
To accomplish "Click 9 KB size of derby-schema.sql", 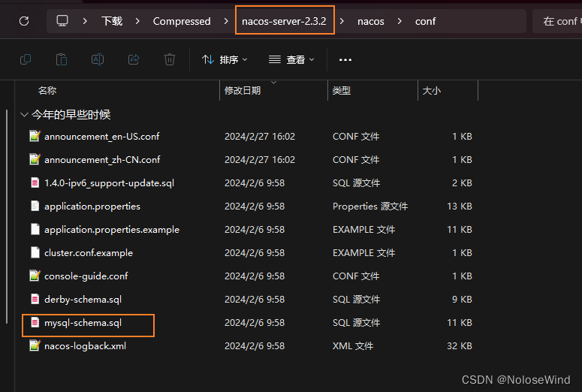I will pos(462,299).
